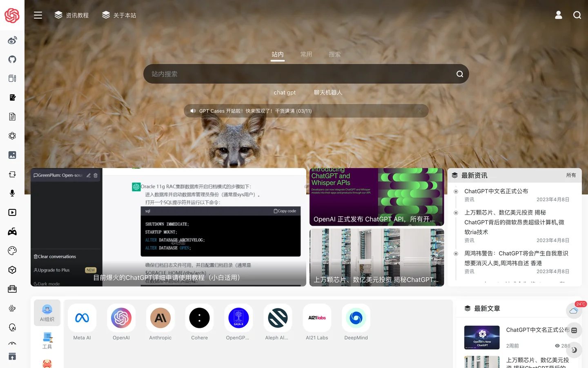Click the book and pencil sidebar icon
The image size is (588, 368).
pyautogui.click(x=12, y=79)
